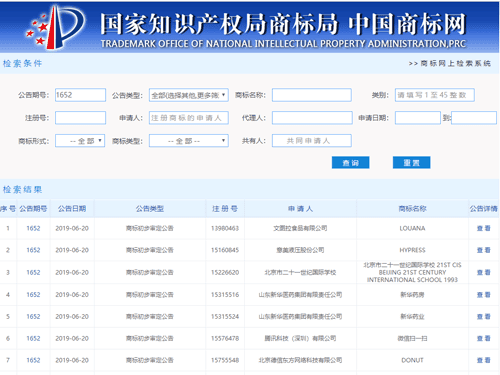The width and height of the screenshot is (500, 375).
Task: Click 查看 for 新华药房 row
Action: point(483,295)
